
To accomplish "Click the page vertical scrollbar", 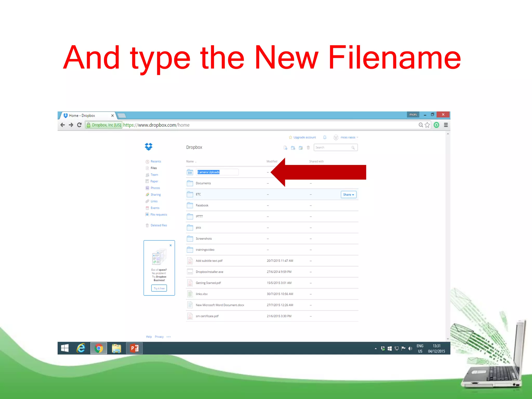I will [448, 236].
